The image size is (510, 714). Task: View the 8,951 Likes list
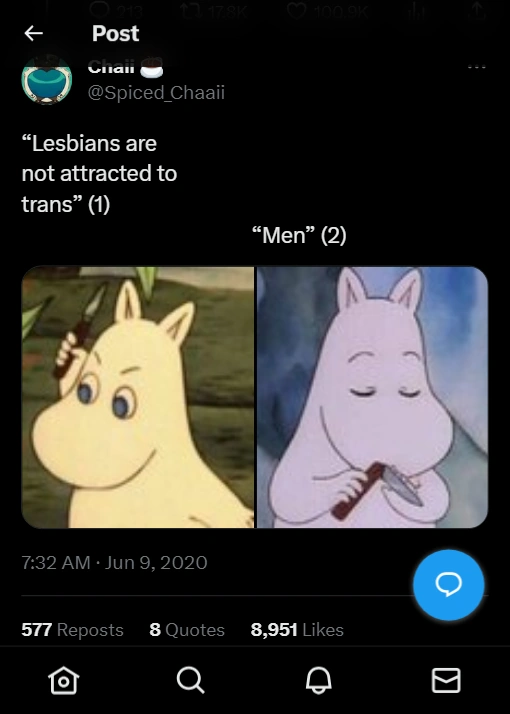297,630
